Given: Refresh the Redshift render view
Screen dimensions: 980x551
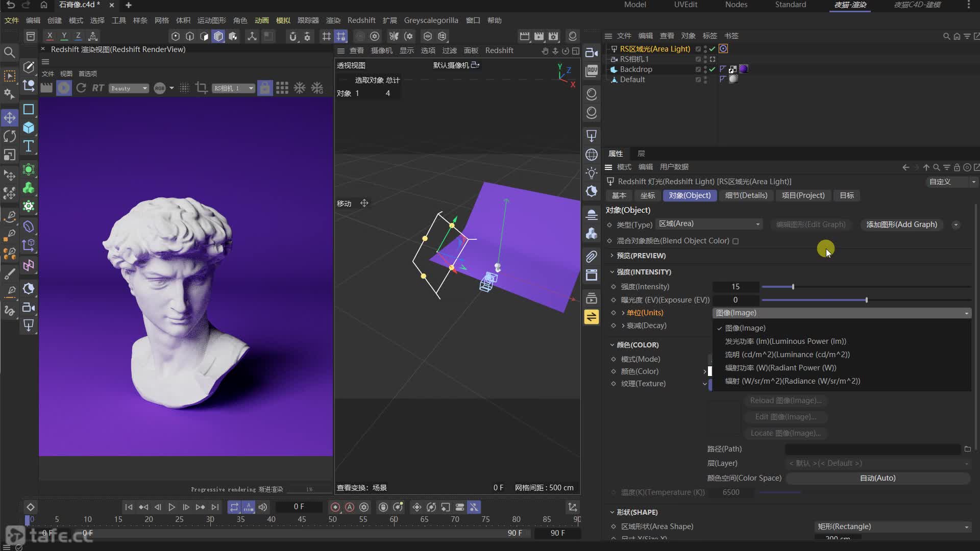Looking at the screenshot, I should [x=81, y=88].
